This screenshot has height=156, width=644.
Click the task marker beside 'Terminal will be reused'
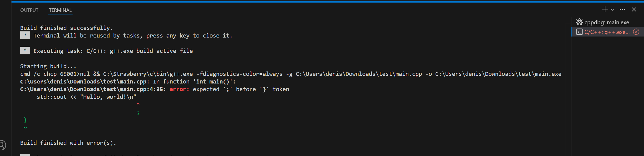(x=25, y=35)
